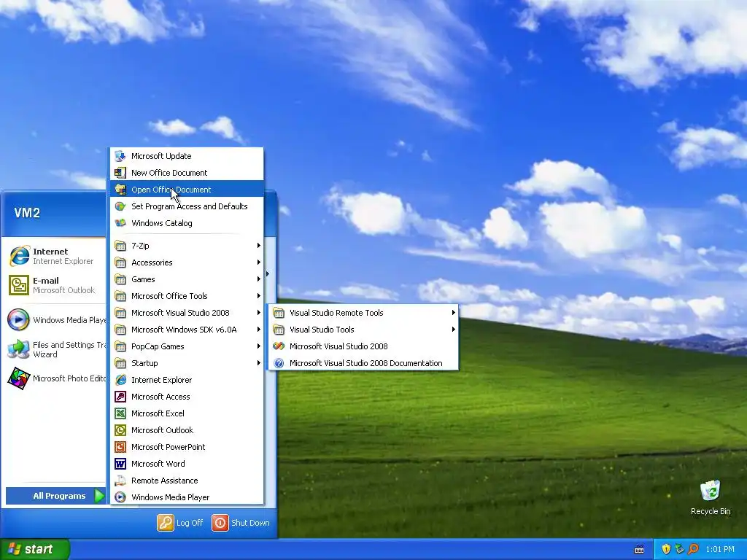747x560 pixels.
Task: Click the All Programs button
Action: [55, 496]
